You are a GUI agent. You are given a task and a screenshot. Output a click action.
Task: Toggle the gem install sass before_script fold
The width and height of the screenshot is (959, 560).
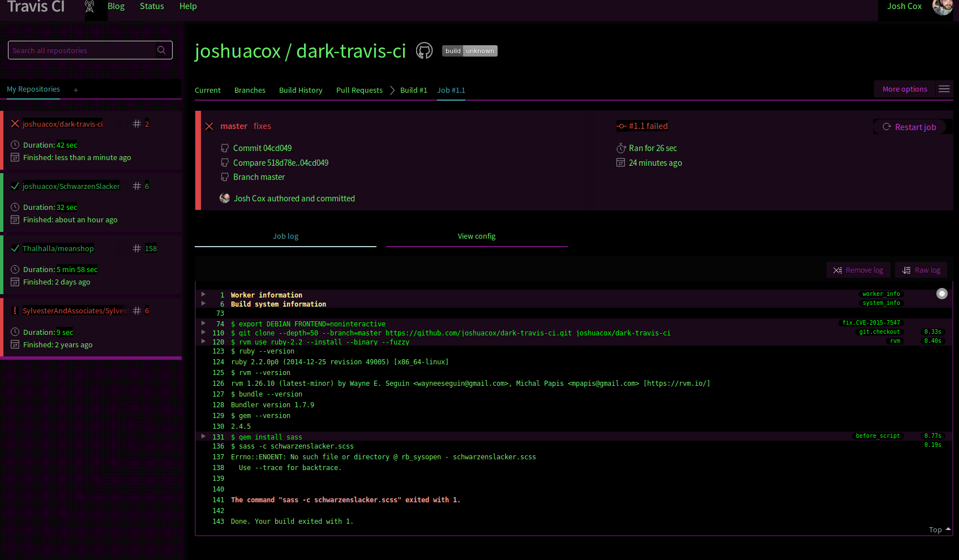[203, 436]
